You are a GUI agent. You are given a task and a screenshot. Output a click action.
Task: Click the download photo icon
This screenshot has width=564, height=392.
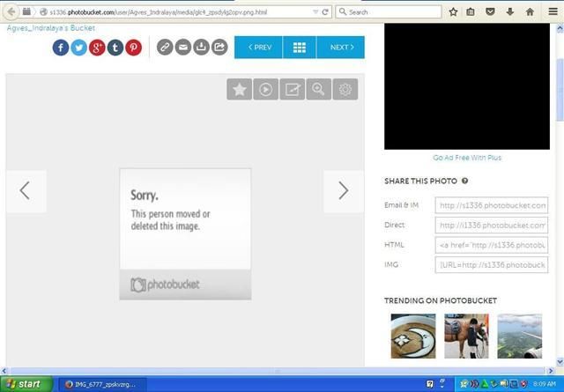(x=201, y=47)
